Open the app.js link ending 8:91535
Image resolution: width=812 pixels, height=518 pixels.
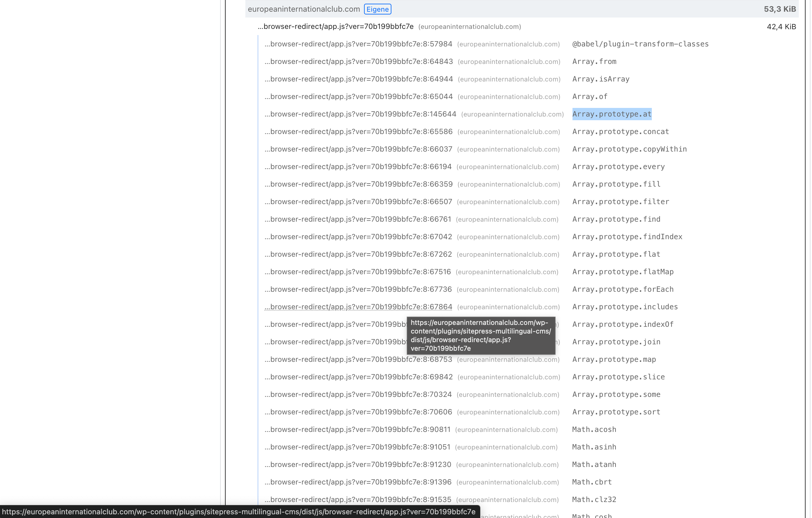[358, 500]
